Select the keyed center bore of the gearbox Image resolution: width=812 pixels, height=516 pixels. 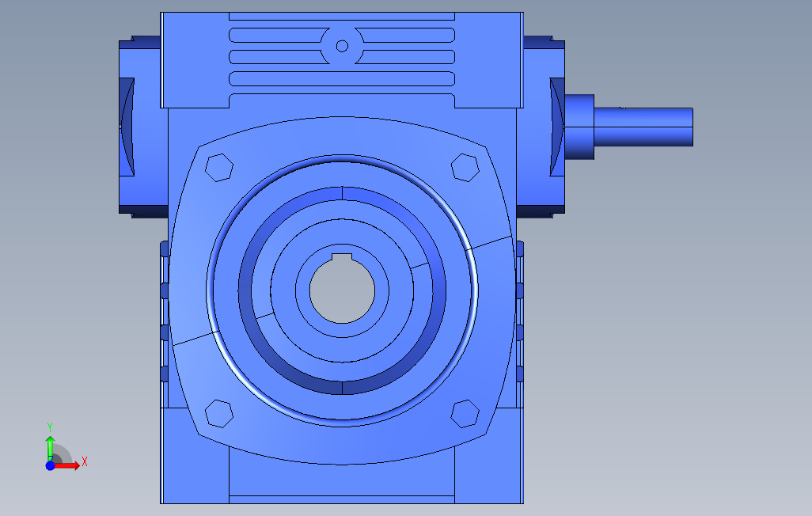(342, 289)
